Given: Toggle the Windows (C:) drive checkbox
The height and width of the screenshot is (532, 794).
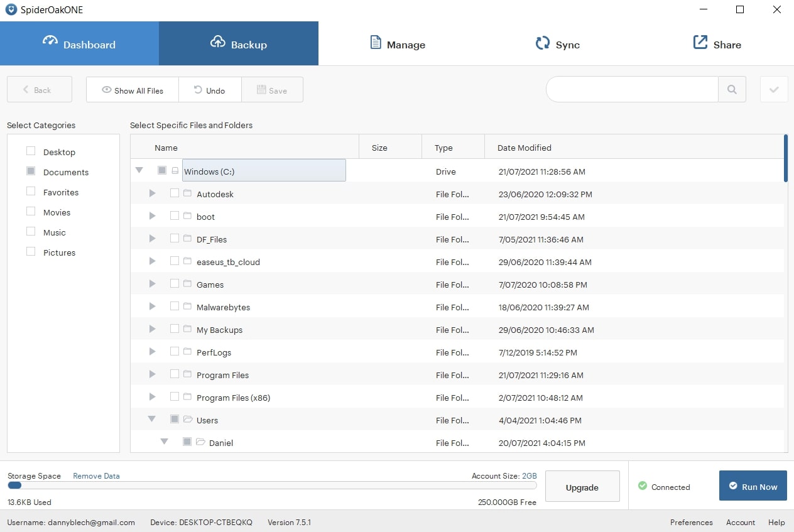Looking at the screenshot, I should click(x=162, y=170).
